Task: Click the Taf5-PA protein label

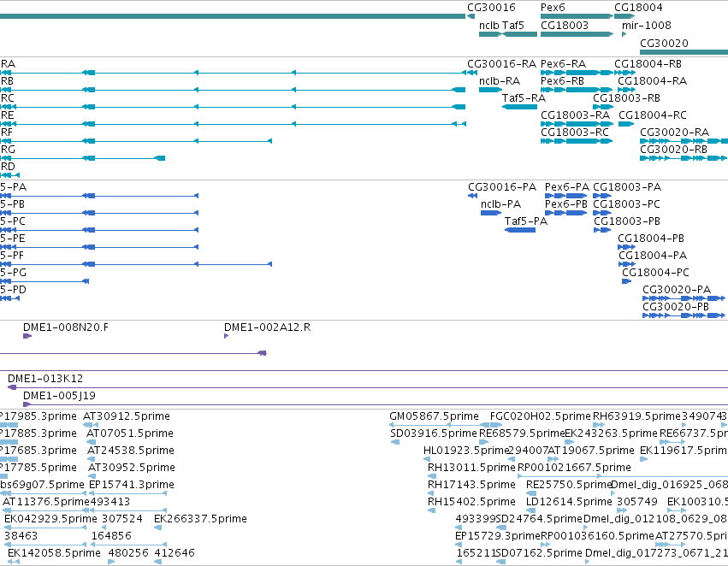Action: click(526, 221)
